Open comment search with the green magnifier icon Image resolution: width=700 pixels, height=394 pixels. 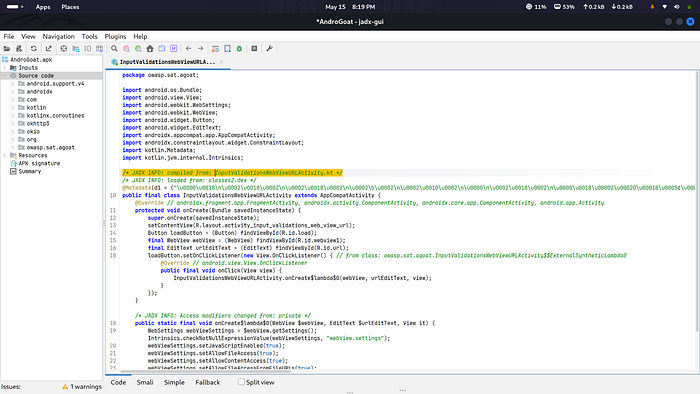point(138,49)
